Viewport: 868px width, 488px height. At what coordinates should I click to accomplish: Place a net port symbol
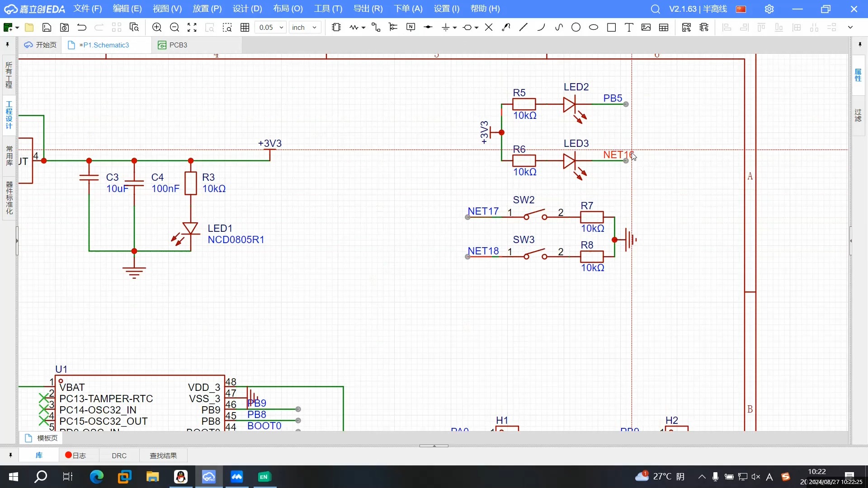(x=467, y=28)
